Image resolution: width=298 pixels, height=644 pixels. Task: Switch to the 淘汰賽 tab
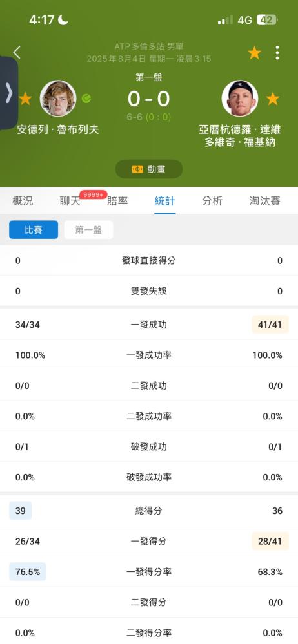click(264, 201)
